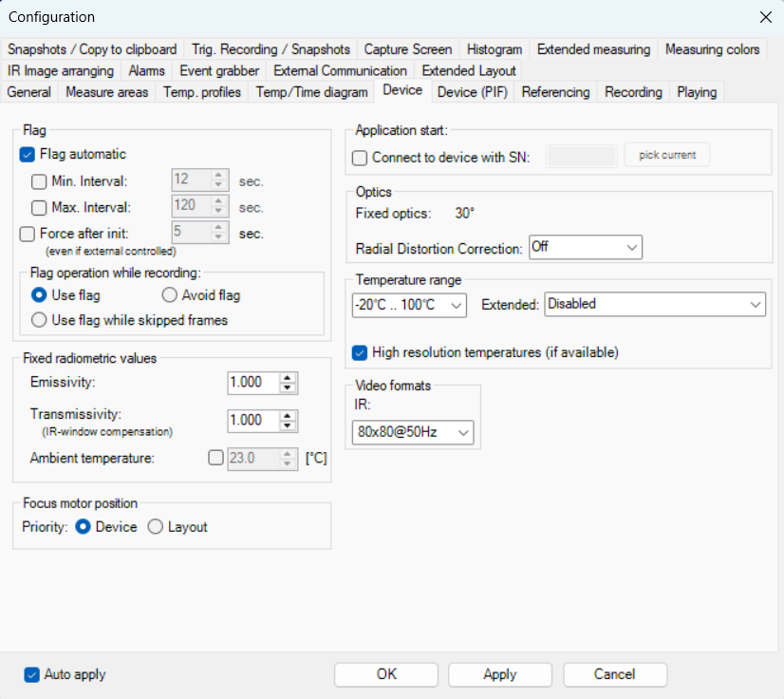The width and height of the screenshot is (784, 699).
Task: Switch to IR Image arranging tab
Action: pyautogui.click(x=61, y=71)
